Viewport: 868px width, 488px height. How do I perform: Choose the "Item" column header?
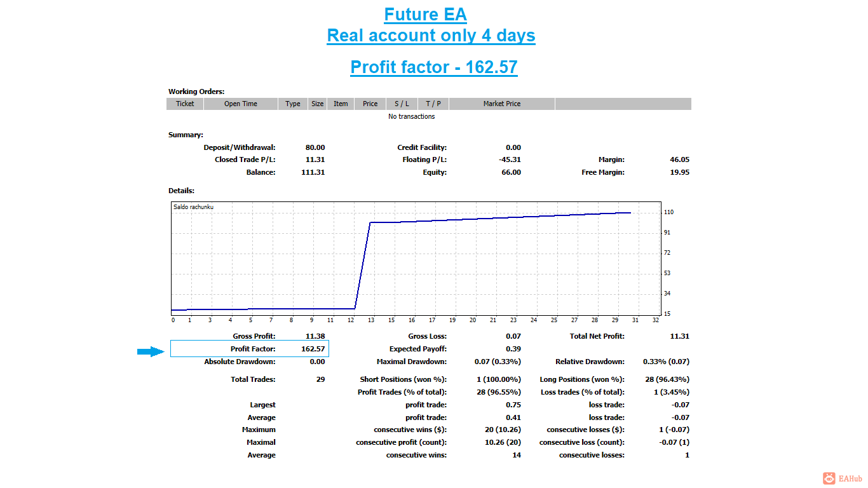341,104
